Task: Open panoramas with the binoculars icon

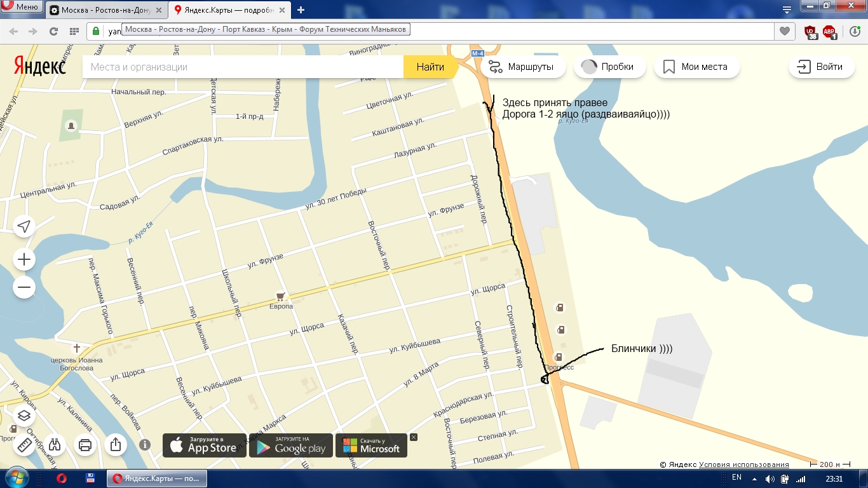Action: click(56, 445)
